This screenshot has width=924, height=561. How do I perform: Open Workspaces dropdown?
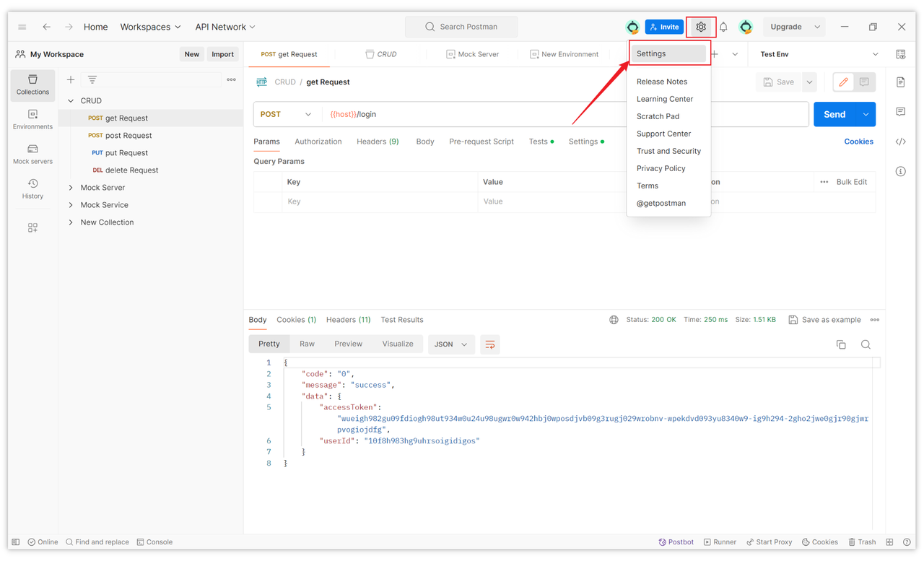point(150,27)
